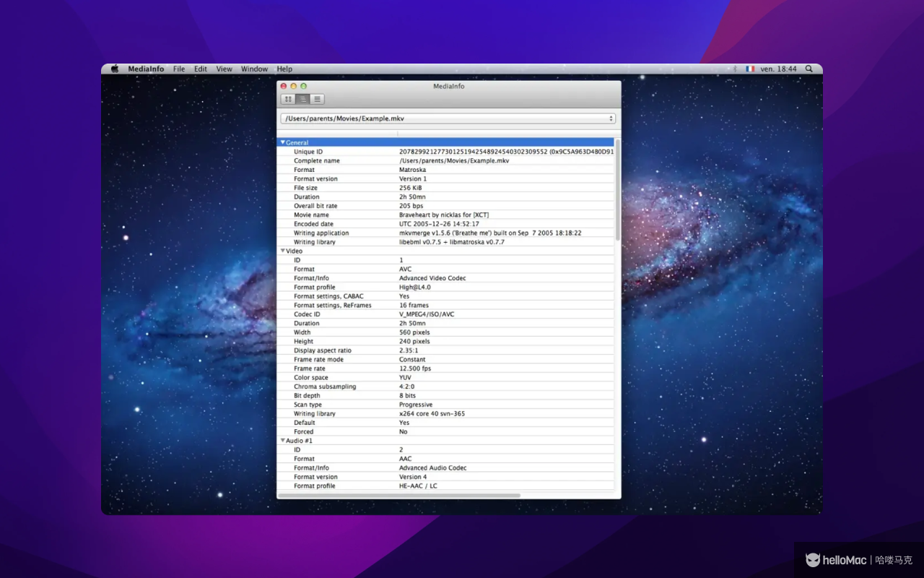The width and height of the screenshot is (924, 578).
Task: Click the 4:2:0 chroma subsampling value
Action: pyautogui.click(x=407, y=387)
